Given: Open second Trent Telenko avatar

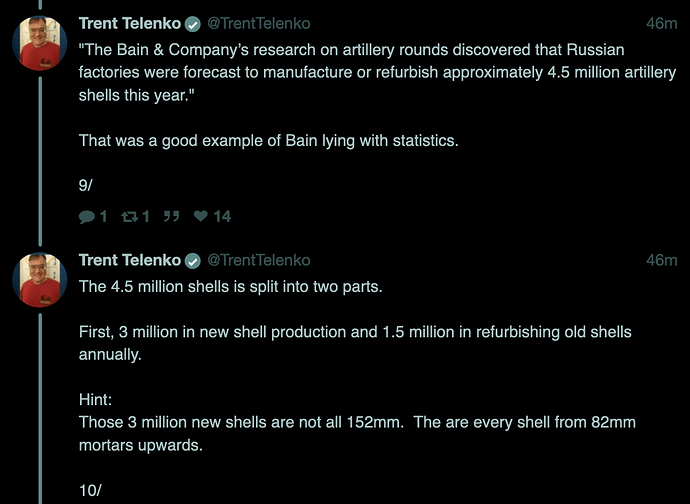Looking at the screenshot, I should pos(40,280).
